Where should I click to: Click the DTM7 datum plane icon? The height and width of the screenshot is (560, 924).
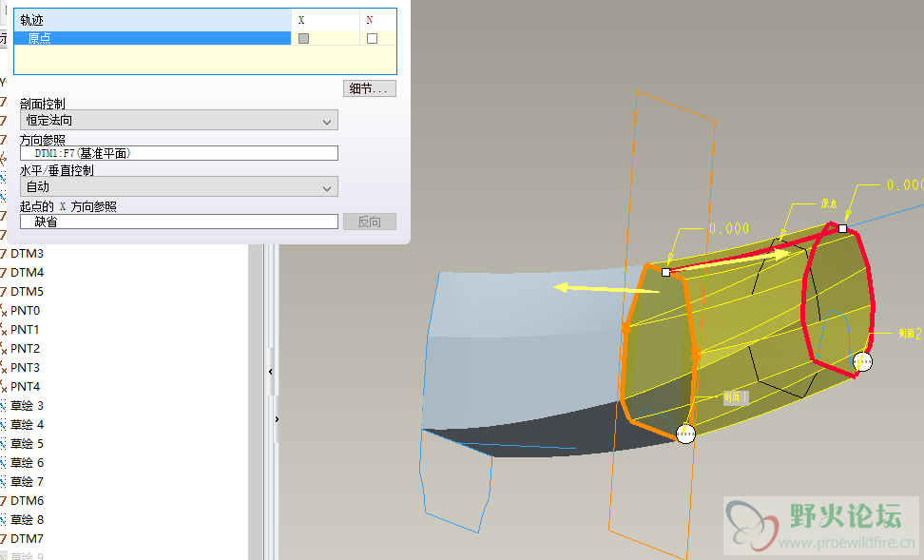(x=4, y=539)
